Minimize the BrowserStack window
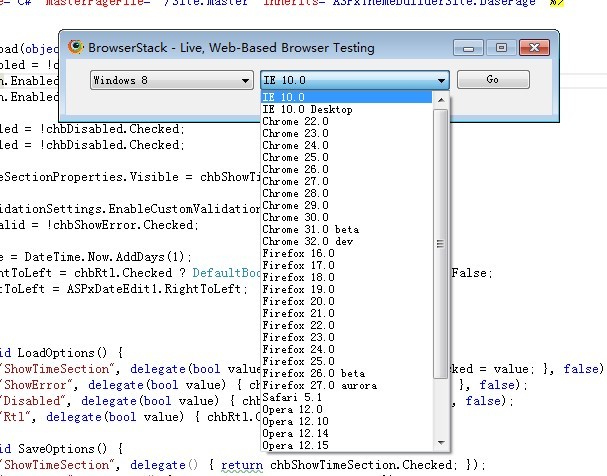 pos(468,48)
